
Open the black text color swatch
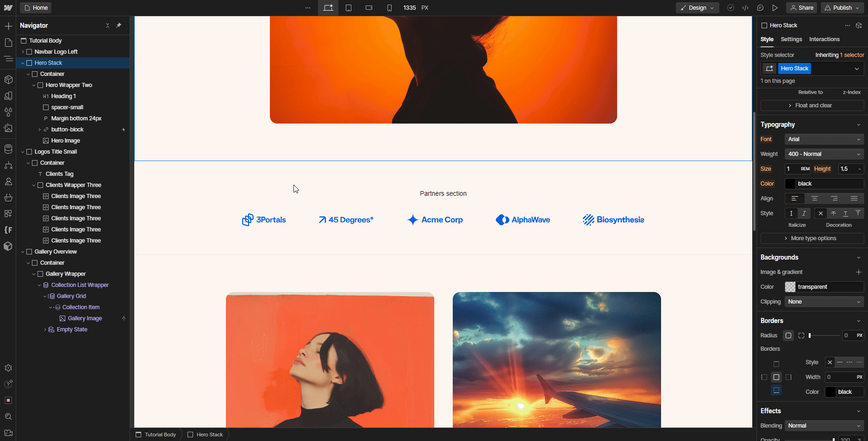coord(790,184)
